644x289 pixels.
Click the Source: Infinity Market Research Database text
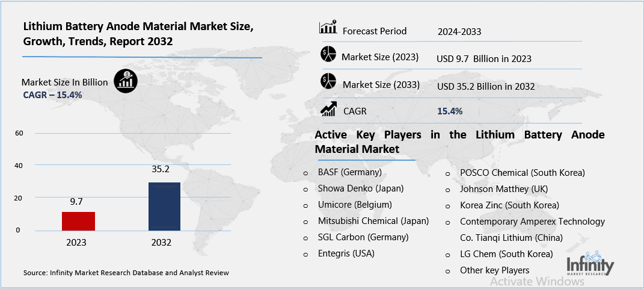(126, 273)
